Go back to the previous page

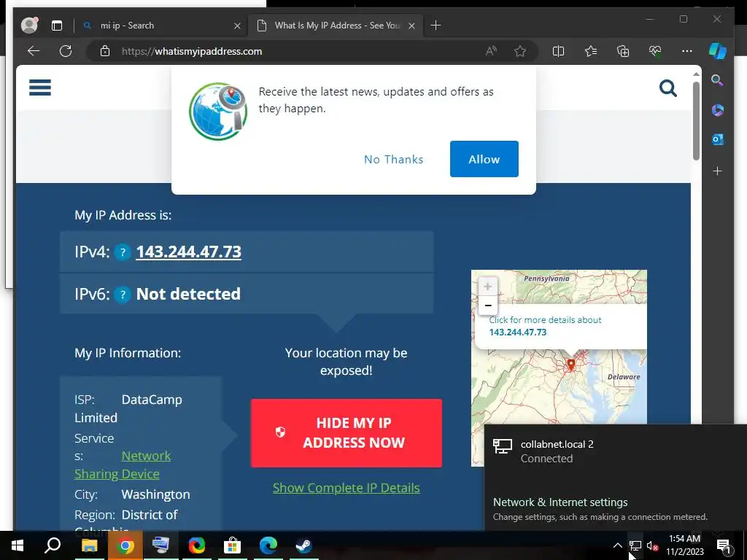click(x=34, y=51)
